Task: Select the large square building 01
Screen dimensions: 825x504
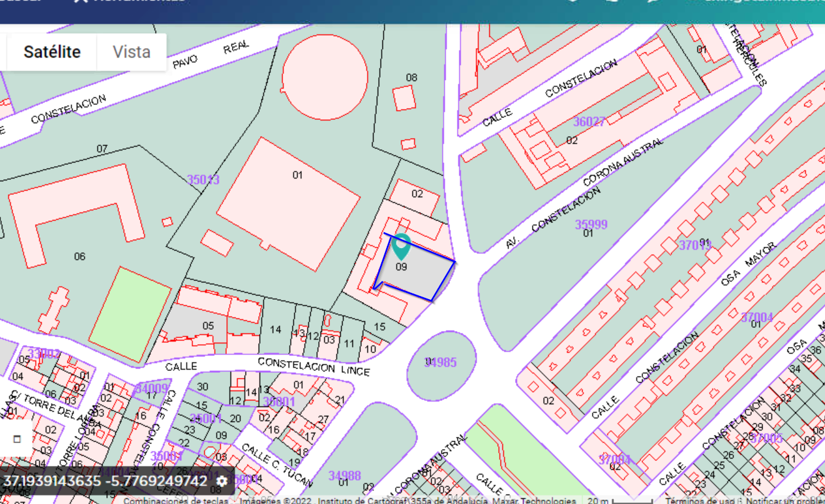Action: pos(287,203)
